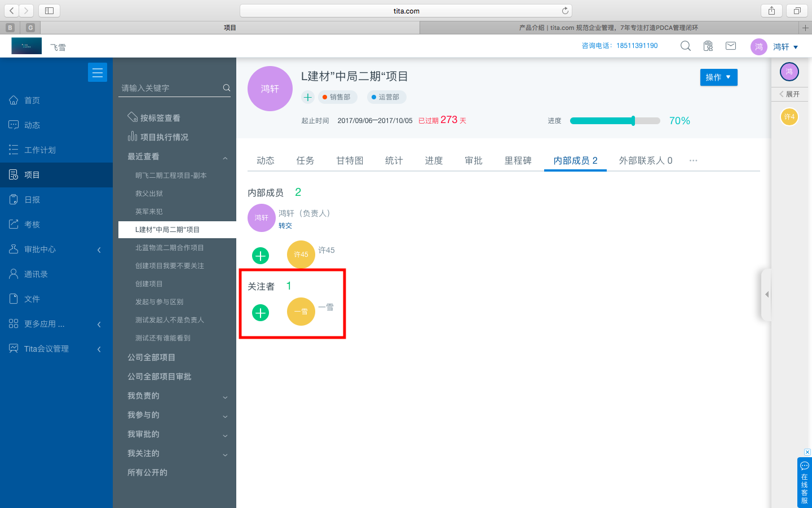Open recent project 救父出狱
This screenshot has width=812, height=508.
(149, 194)
